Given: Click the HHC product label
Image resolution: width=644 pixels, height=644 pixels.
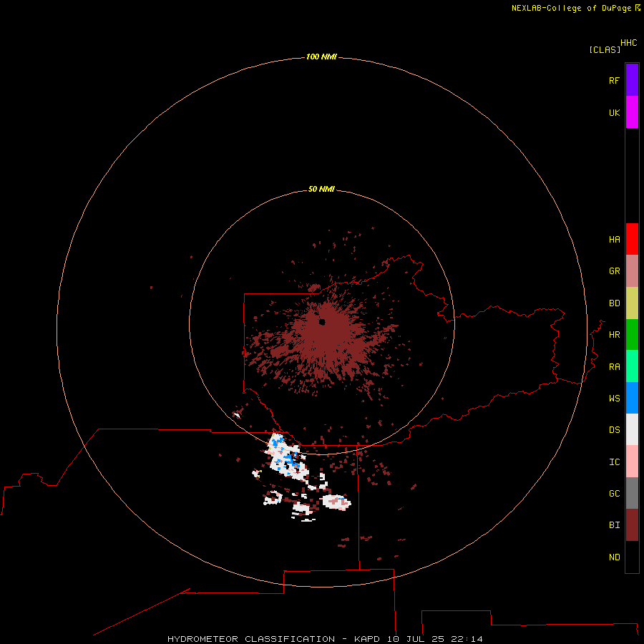Looking at the screenshot, I should pos(629,43).
